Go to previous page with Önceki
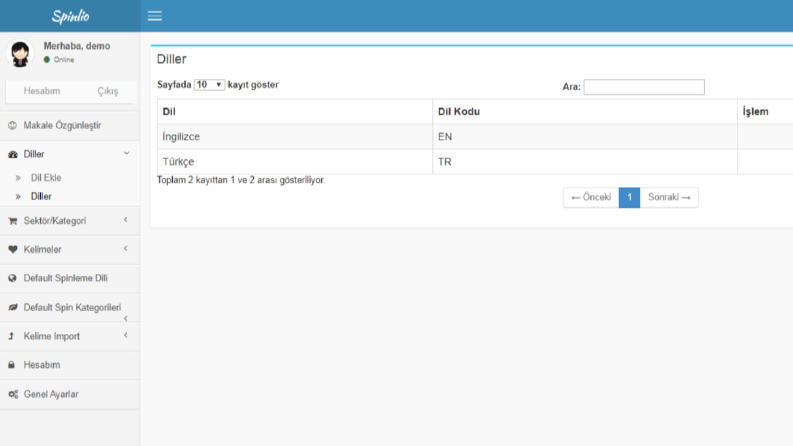This screenshot has height=446, width=793. click(591, 197)
